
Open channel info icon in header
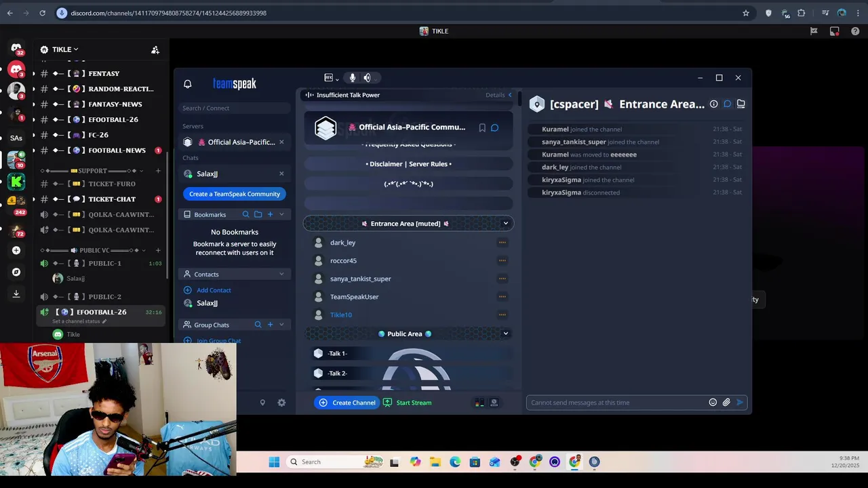[713, 104]
